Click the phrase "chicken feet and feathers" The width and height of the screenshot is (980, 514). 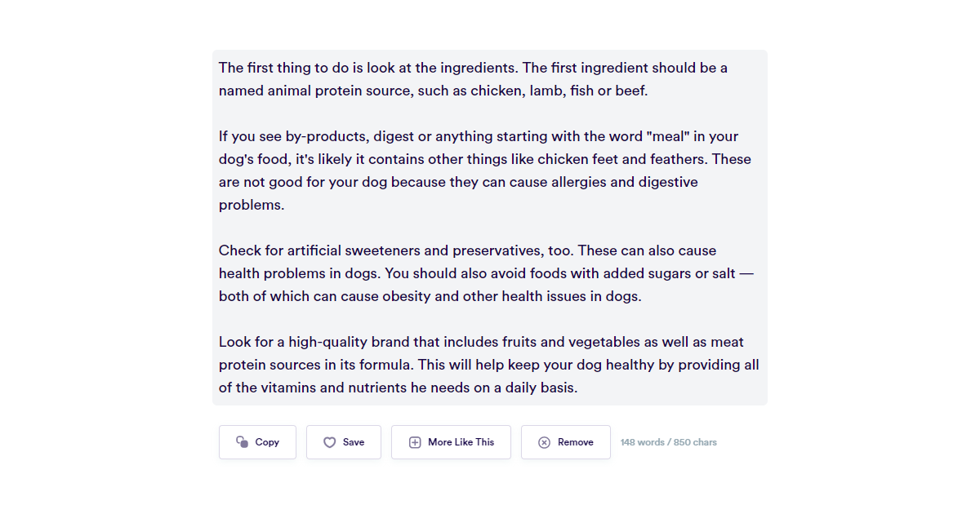(x=622, y=159)
